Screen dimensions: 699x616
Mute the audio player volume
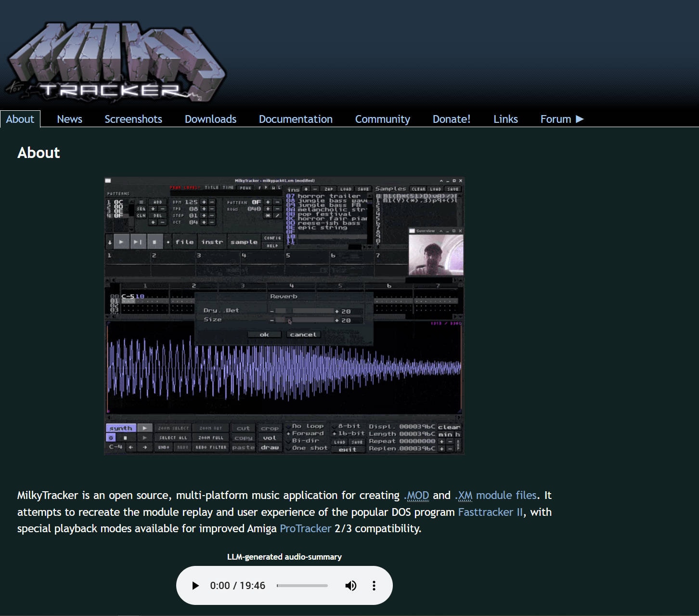[350, 586]
